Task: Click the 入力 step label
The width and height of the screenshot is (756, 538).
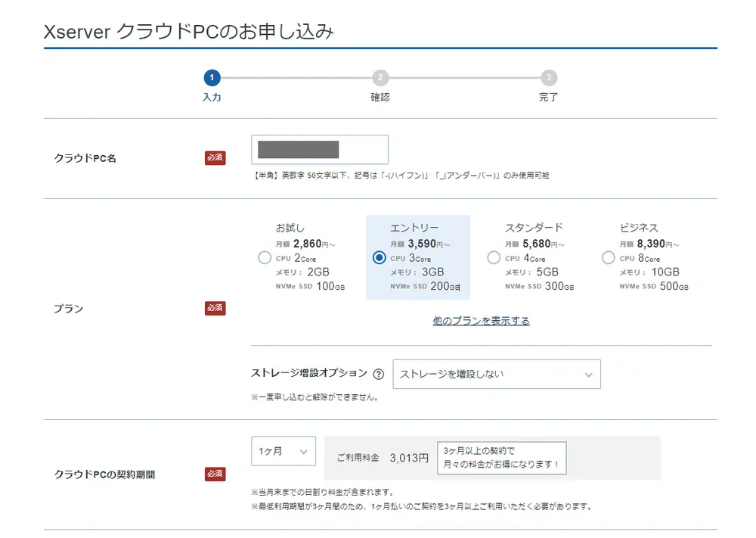Action: (x=212, y=98)
